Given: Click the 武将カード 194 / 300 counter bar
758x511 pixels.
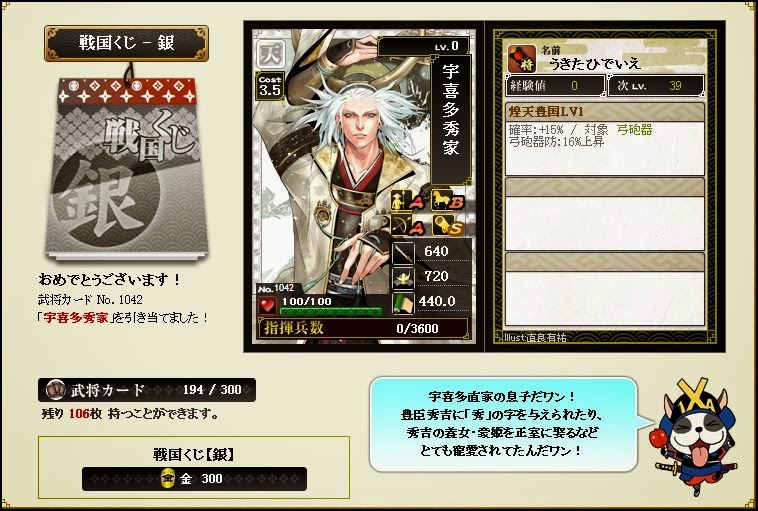Looking at the screenshot, I should point(147,390).
